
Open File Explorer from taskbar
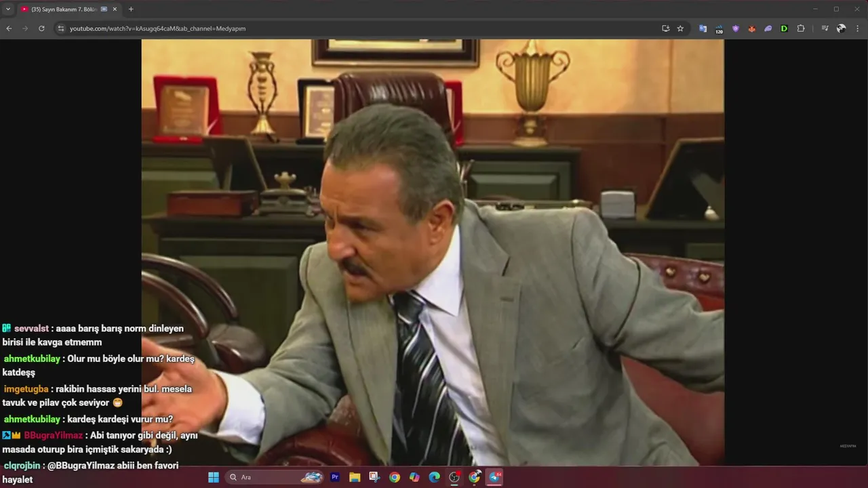[x=355, y=477]
